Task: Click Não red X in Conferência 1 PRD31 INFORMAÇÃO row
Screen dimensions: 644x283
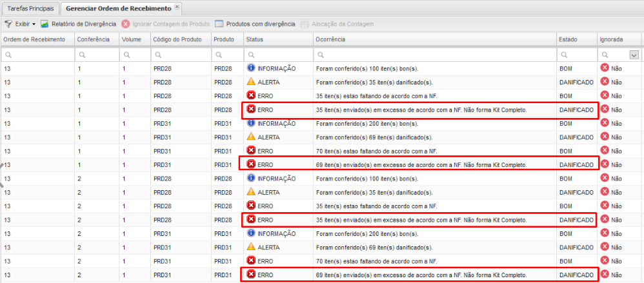Action: coord(605,123)
